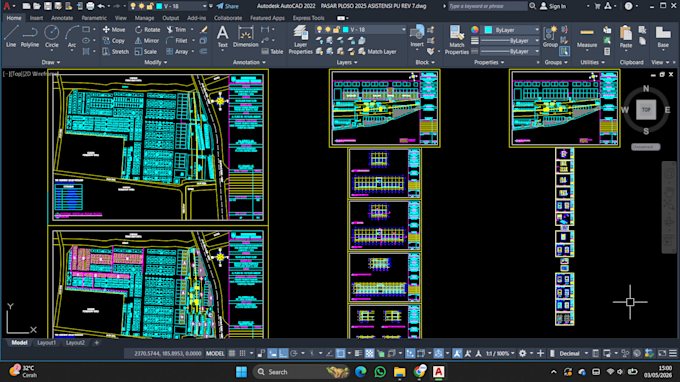Toggle annotation visibility in status bar
The height and width of the screenshot is (382, 680).
pos(457,353)
